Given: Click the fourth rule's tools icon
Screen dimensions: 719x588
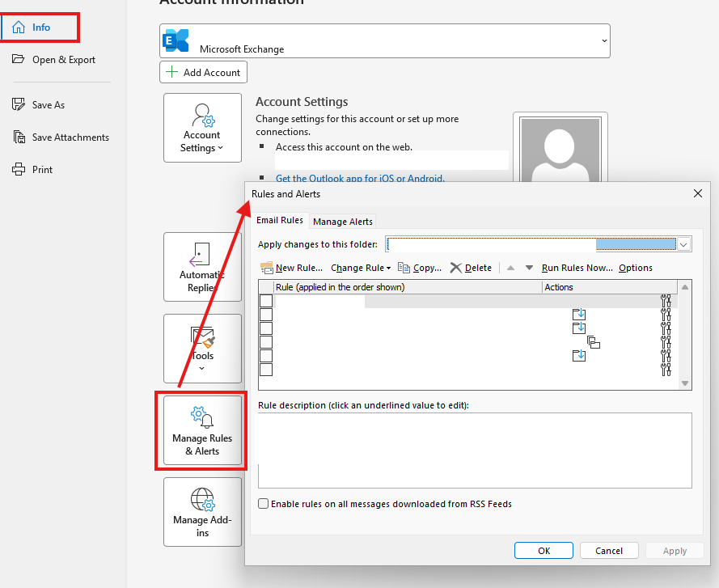Looking at the screenshot, I should [666, 342].
